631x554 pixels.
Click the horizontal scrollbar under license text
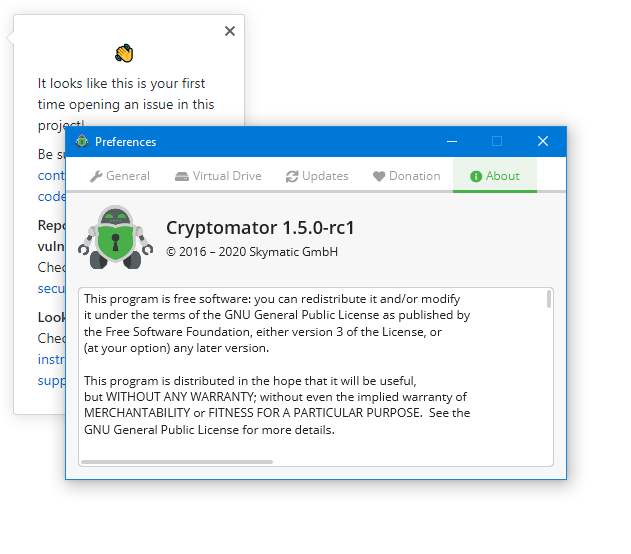pyautogui.click(x=177, y=462)
